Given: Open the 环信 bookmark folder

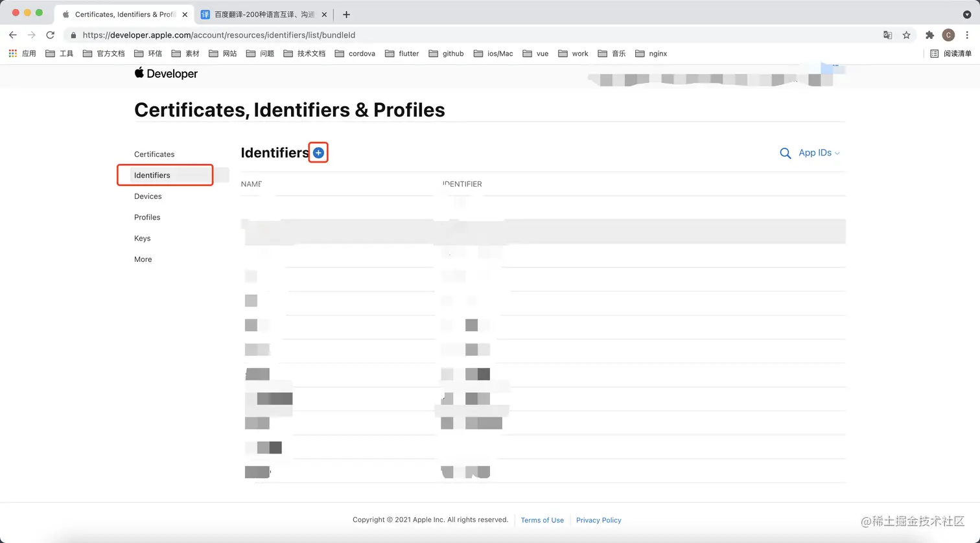Looking at the screenshot, I should pyautogui.click(x=148, y=54).
